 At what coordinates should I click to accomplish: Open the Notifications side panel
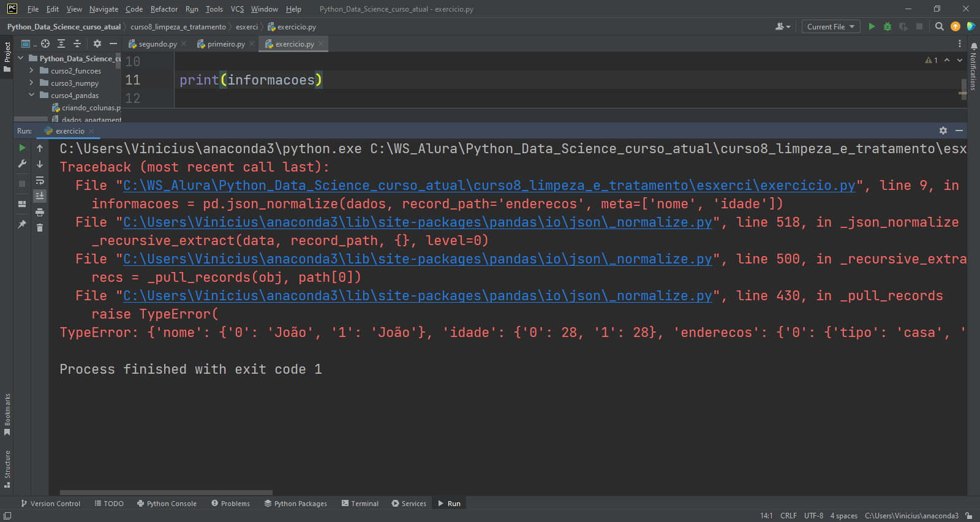click(x=974, y=66)
